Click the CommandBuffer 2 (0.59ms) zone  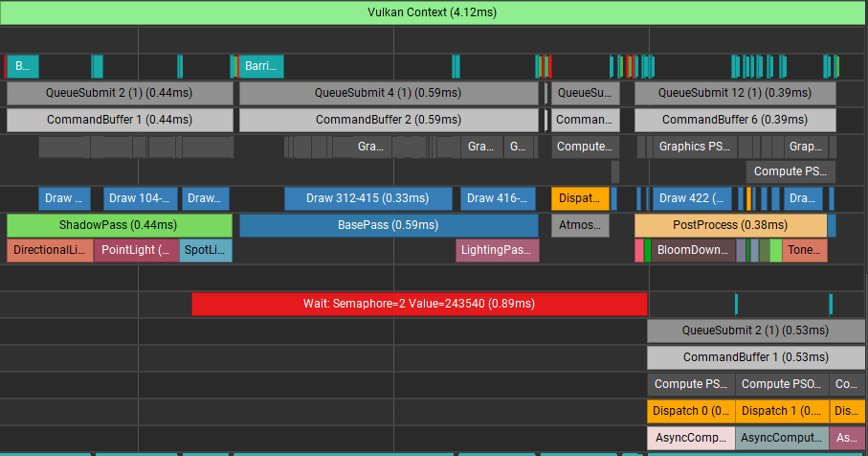tap(389, 120)
